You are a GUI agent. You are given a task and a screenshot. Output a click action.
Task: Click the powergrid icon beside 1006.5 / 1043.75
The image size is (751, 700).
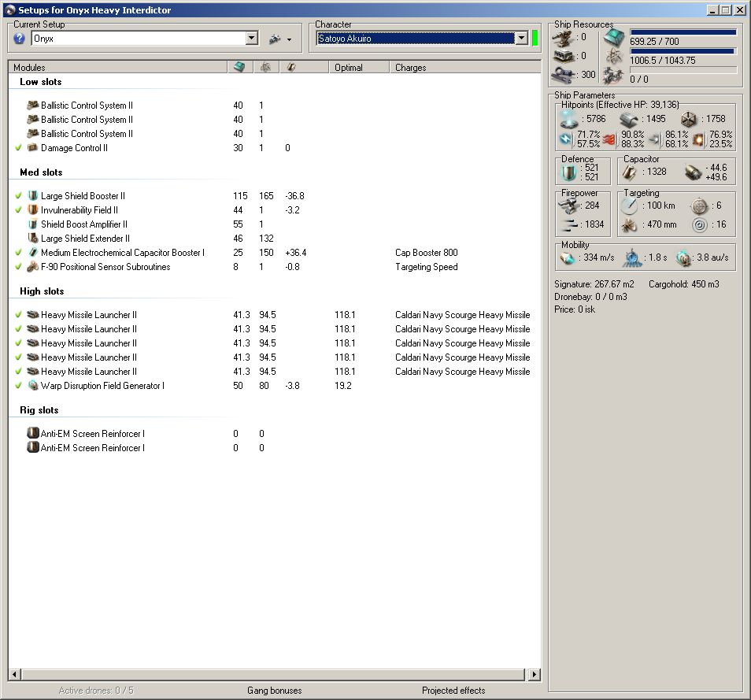pyautogui.click(x=614, y=57)
